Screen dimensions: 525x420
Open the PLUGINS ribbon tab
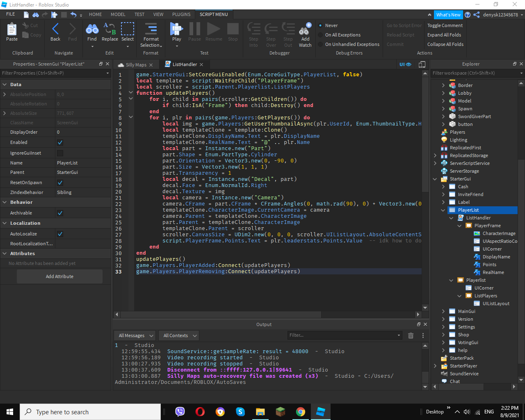tap(181, 14)
